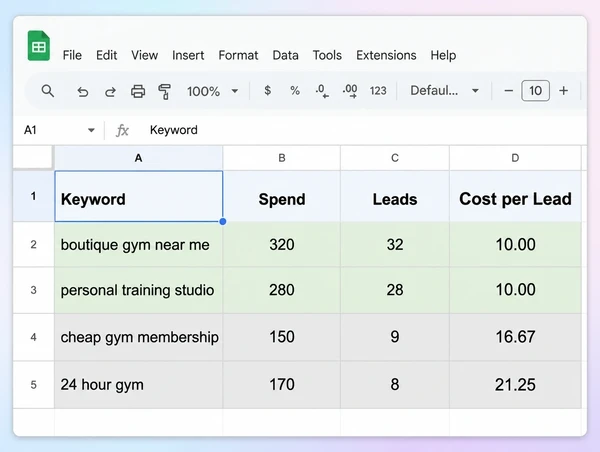The width and height of the screenshot is (600, 452).
Task: Select cell 'cheap gym membership'
Action: click(x=139, y=337)
